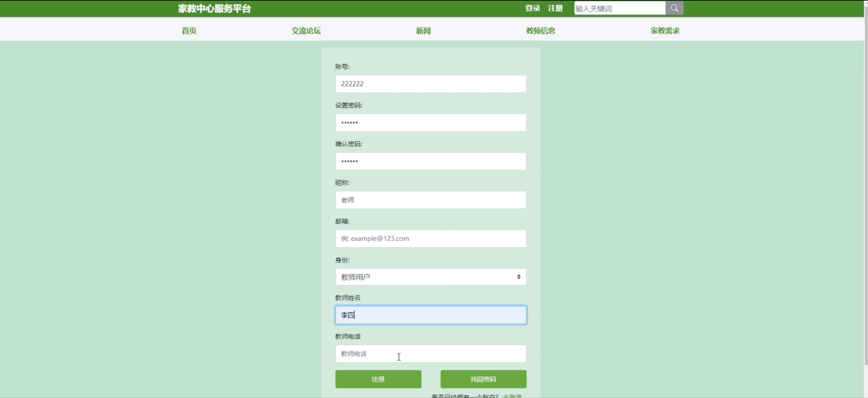Go to 交流论坛 page
Screen dimensions: 868x398
pos(306,31)
